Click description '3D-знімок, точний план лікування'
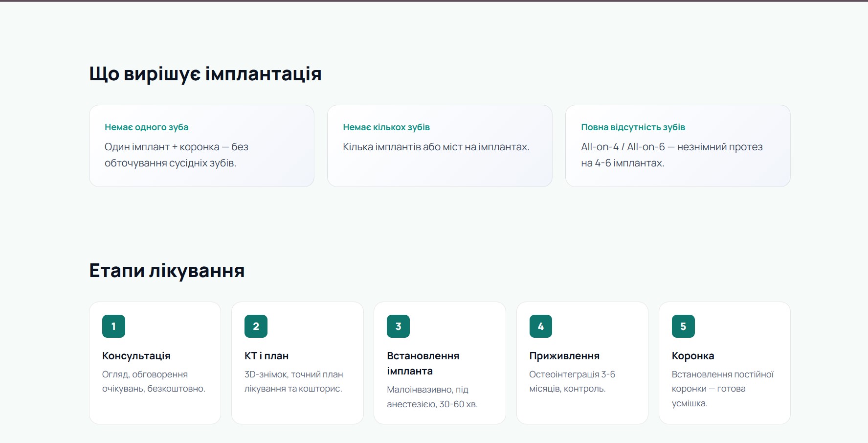The width and height of the screenshot is (868, 443). click(293, 381)
